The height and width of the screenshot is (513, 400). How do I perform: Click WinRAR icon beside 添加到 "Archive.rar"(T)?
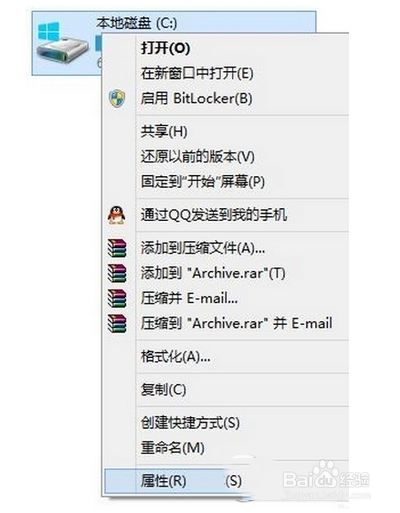[x=117, y=273]
